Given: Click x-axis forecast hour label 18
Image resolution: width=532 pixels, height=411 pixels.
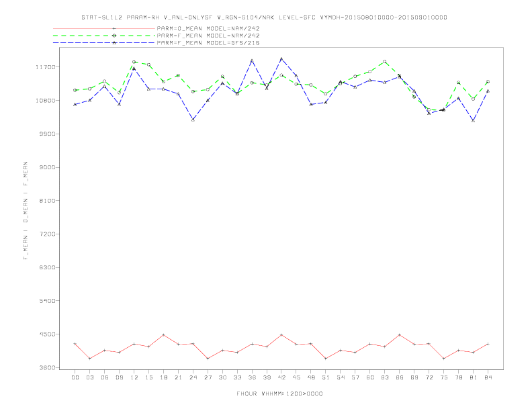Looking at the screenshot, I should [x=163, y=377].
